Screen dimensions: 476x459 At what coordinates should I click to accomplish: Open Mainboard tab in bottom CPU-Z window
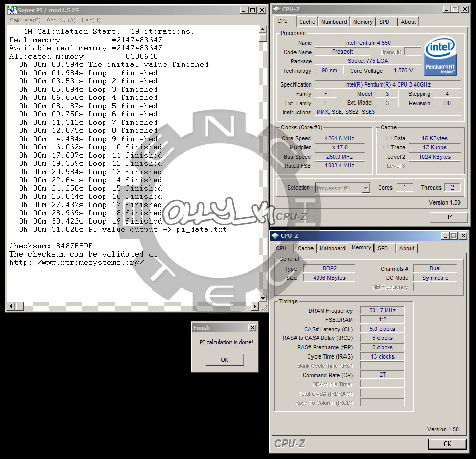[x=333, y=248]
